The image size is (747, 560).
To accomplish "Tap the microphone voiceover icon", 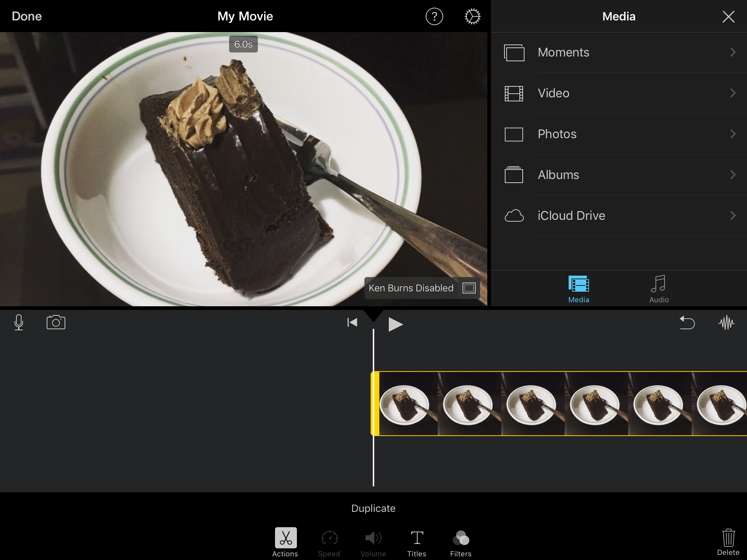I will tap(19, 322).
